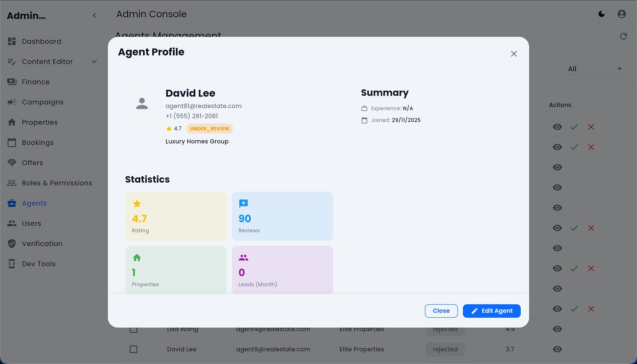Select checkbox for Lisa Wang row

(134, 329)
